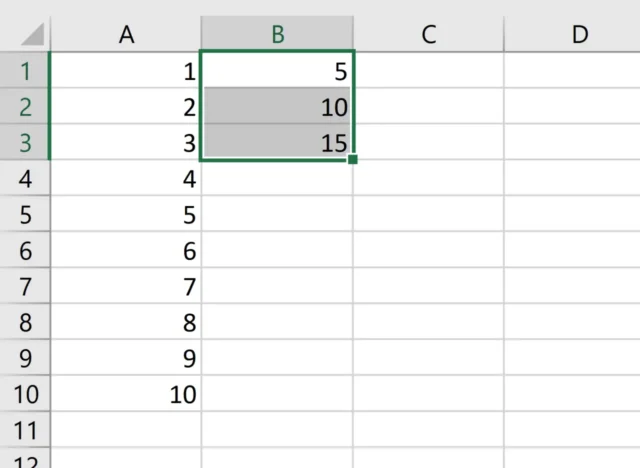Select row 11 header
This screenshot has height=468, width=640.
pos(25,430)
